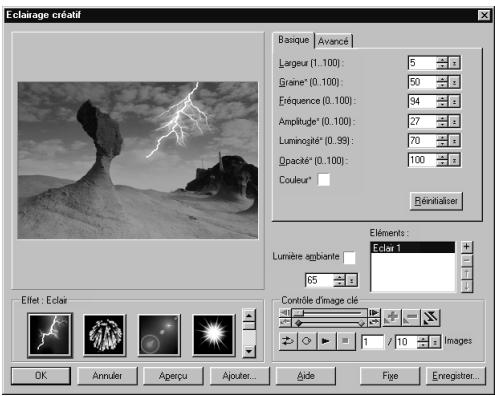Click the current frame number field
Image resolution: width=495 pixels, height=396 pixels.
[373, 342]
